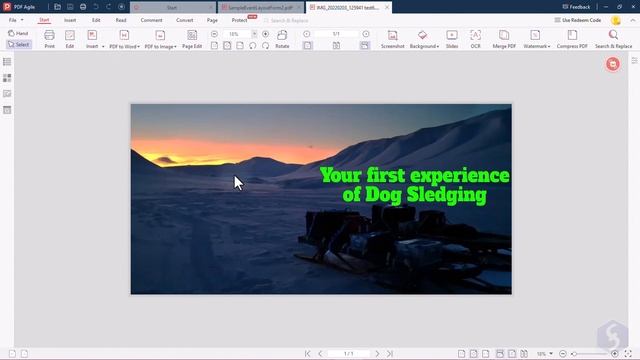The image size is (640, 360).
Task: Convert using PDF to Image
Action: click(160, 39)
